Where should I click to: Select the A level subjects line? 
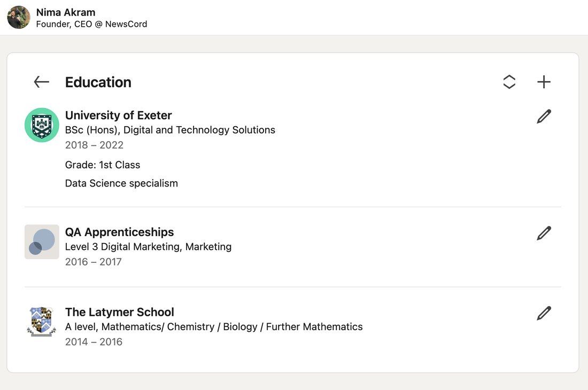point(214,326)
